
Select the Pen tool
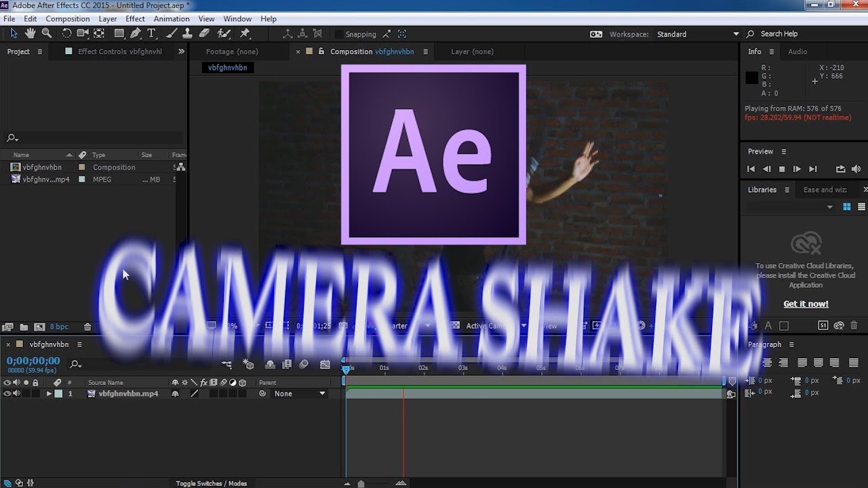[x=136, y=33]
